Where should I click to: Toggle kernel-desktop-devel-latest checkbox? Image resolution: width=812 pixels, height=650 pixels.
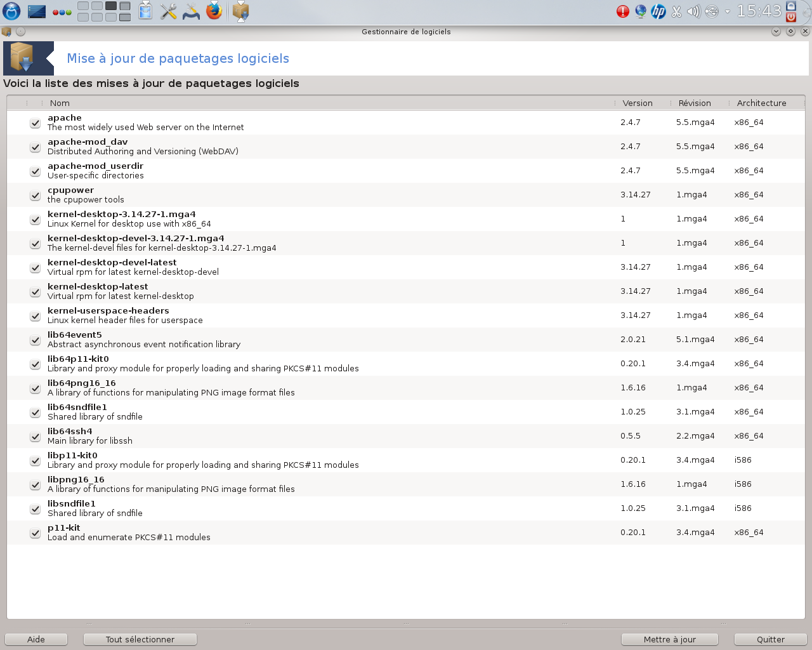coord(36,268)
